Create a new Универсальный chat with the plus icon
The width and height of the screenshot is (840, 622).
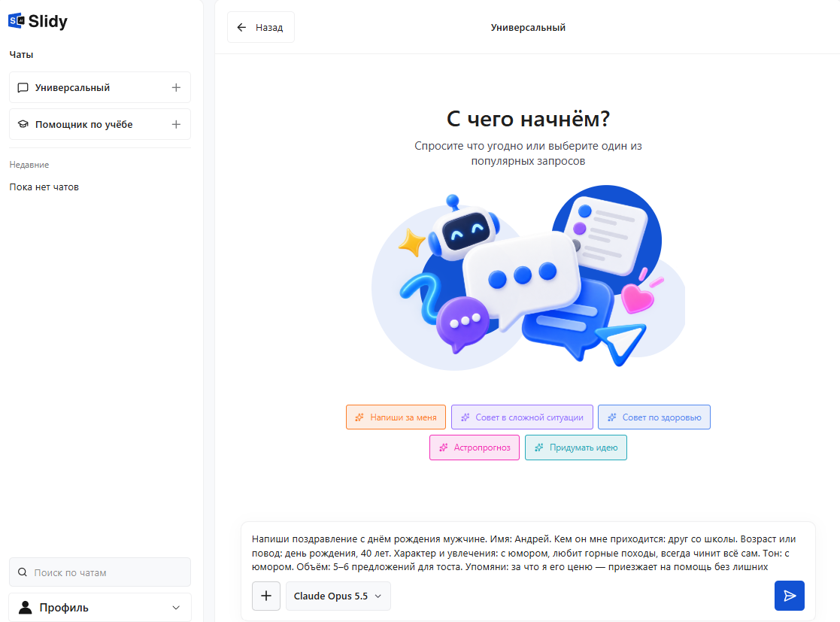[x=176, y=87]
